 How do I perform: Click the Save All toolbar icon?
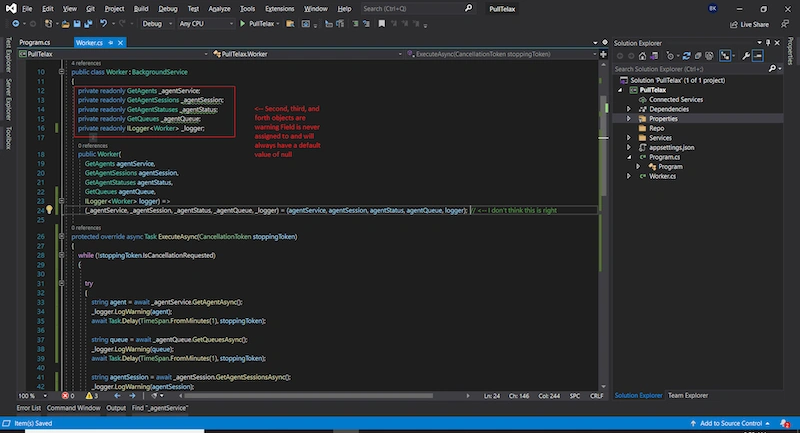pos(88,24)
